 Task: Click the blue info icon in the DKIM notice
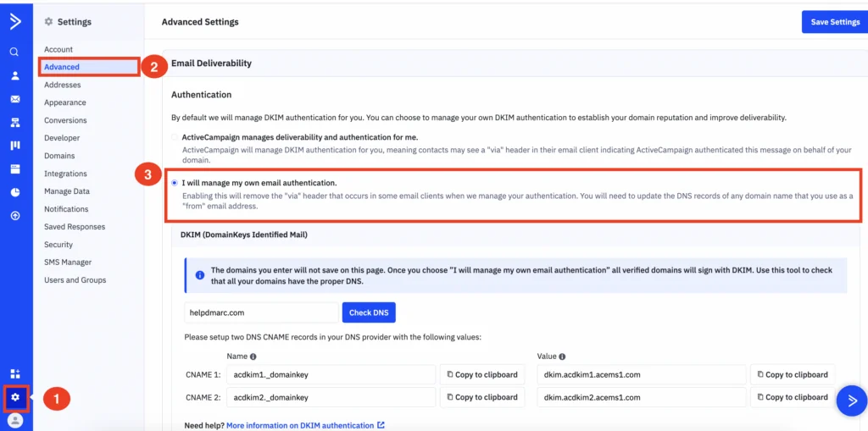(199, 274)
